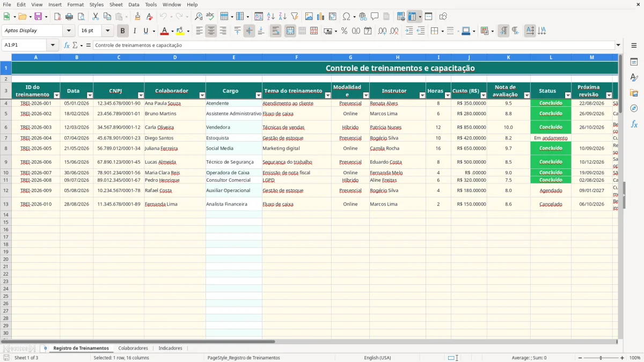Screen dimensions: 644x362
Task: Export directly as PDF
Action: 57,17
